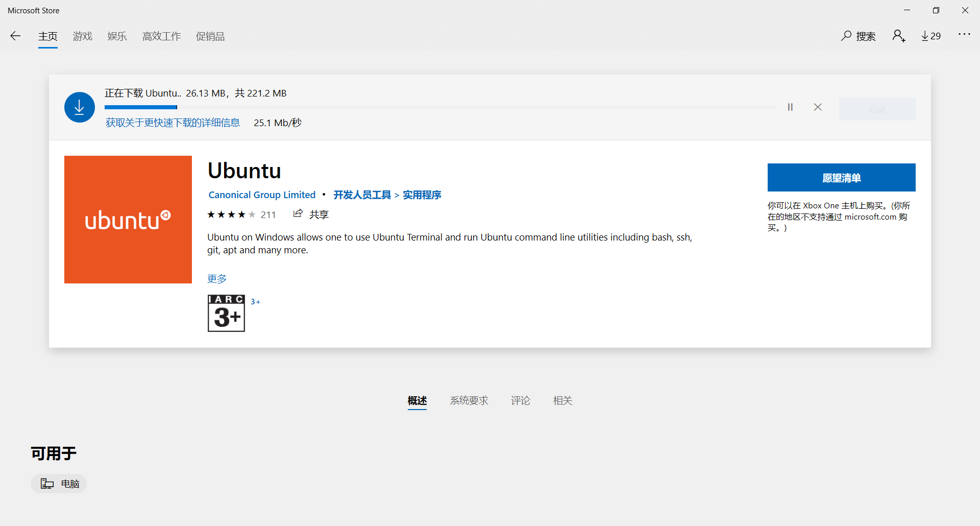Click the 愿望清单 button
The width and height of the screenshot is (980, 526).
pyautogui.click(x=842, y=178)
